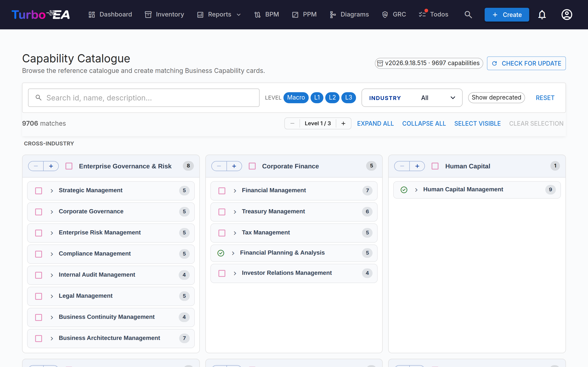Viewport: 588px width, 367px height.
Task: Click the search magnifier in top navigation
Action: tap(468, 14)
